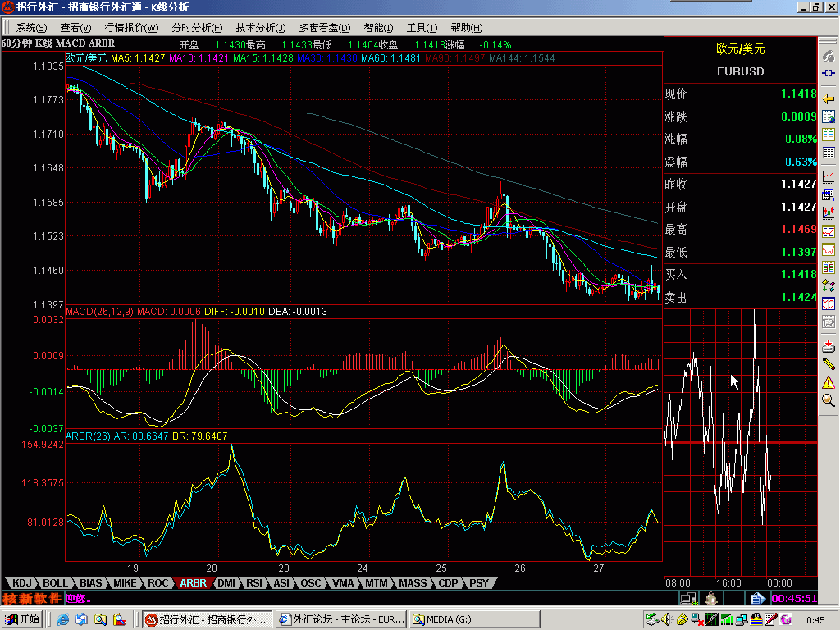
Task: Click the magnifying glass search sidebar icon
Action: click(829, 399)
